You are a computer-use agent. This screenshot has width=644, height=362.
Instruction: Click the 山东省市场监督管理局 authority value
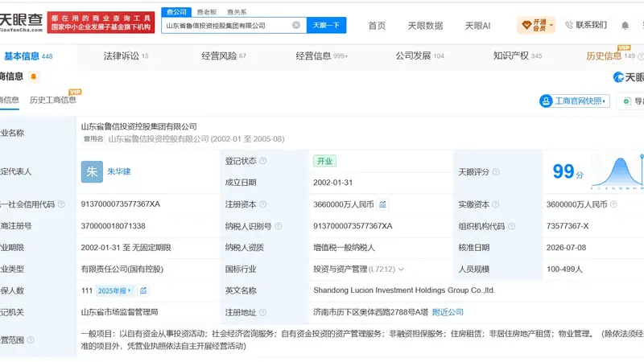pyautogui.click(x=119, y=312)
